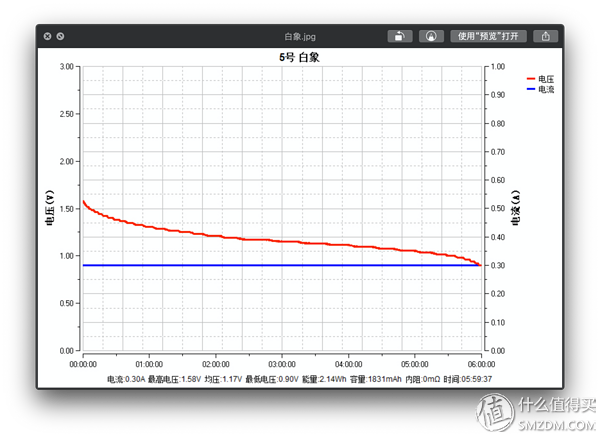Click the 3.00 voltage axis label
Screen dimensions: 600x437
(x=67, y=67)
